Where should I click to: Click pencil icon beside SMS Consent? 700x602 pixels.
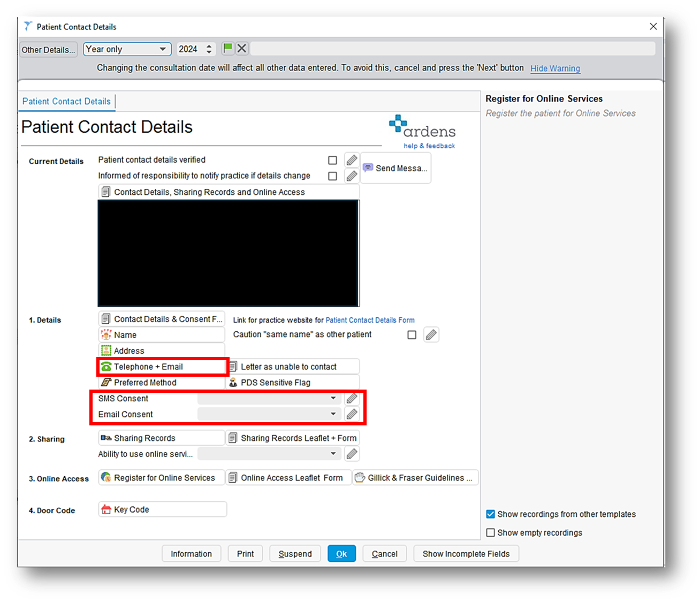(x=352, y=398)
